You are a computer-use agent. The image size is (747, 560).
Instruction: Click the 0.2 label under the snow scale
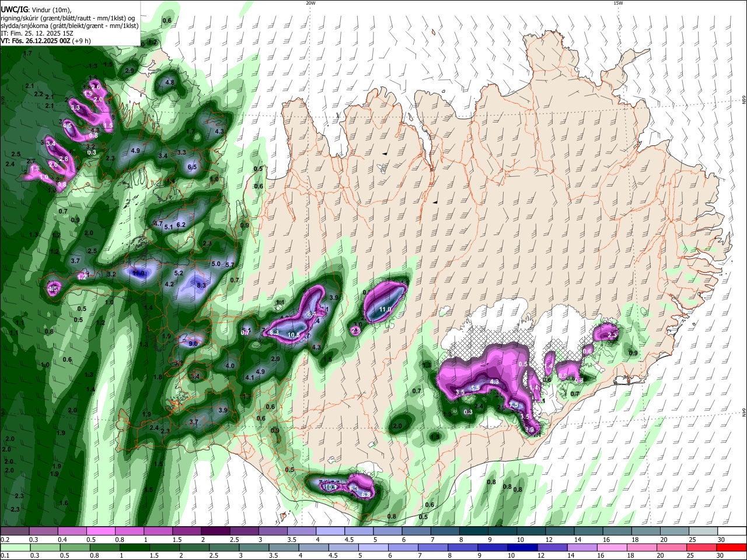coord(5,540)
